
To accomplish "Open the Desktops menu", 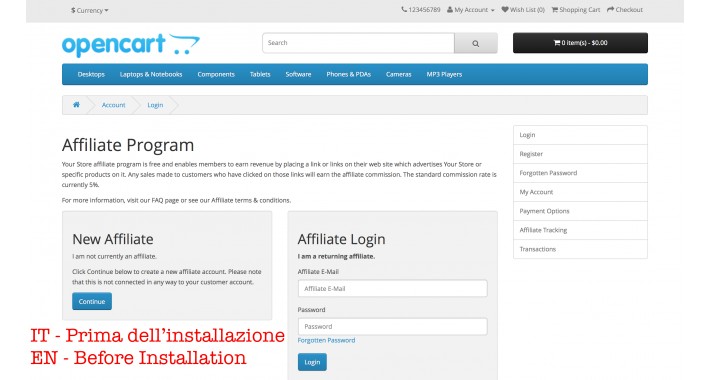I will pos(91,74).
